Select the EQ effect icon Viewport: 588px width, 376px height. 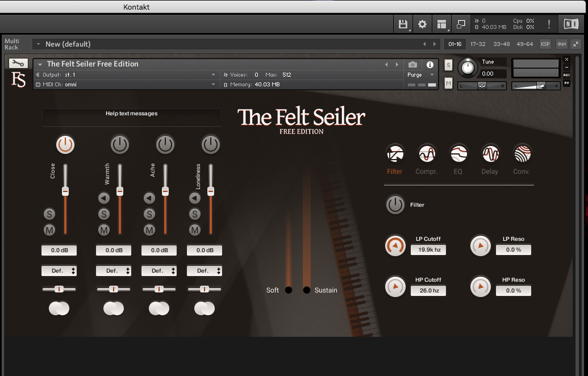[458, 153]
